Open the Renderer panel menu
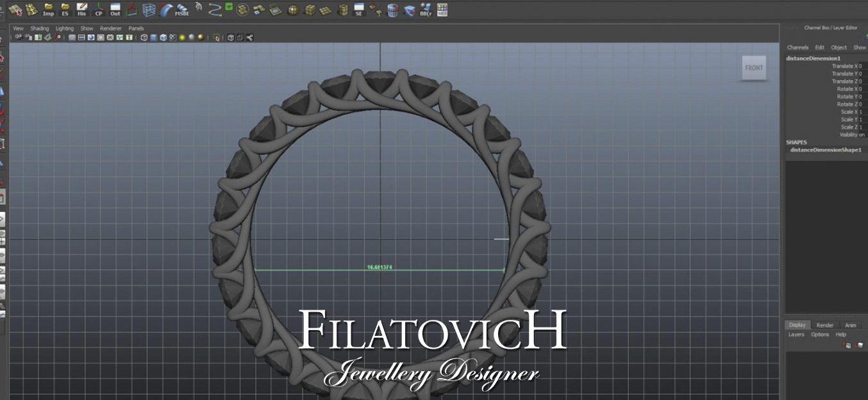The height and width of the screenshot is (400, 868). [x=111, y=28]
